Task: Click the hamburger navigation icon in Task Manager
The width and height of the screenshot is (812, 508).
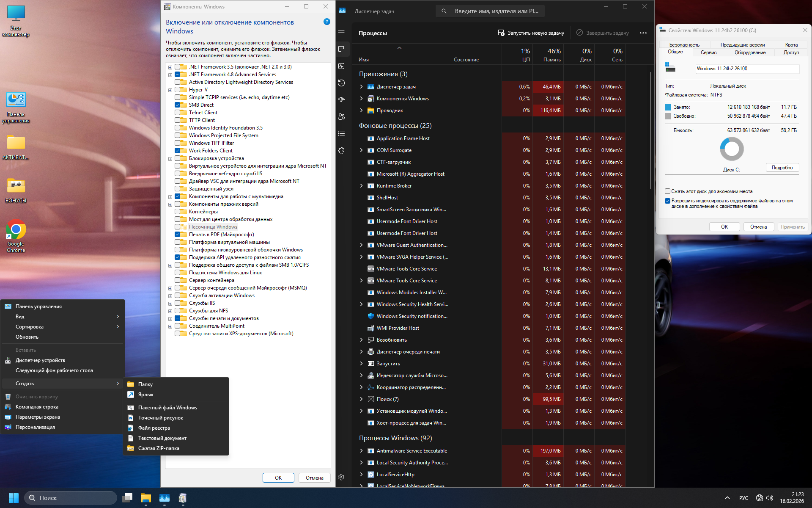Action: [x=341, y=32]
